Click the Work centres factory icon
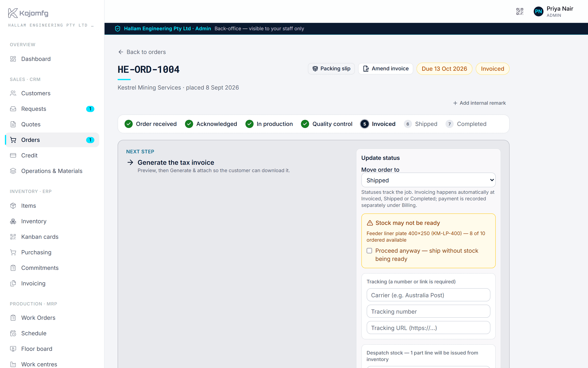This screenshot has width=588, height=368. tap(13, 364)
